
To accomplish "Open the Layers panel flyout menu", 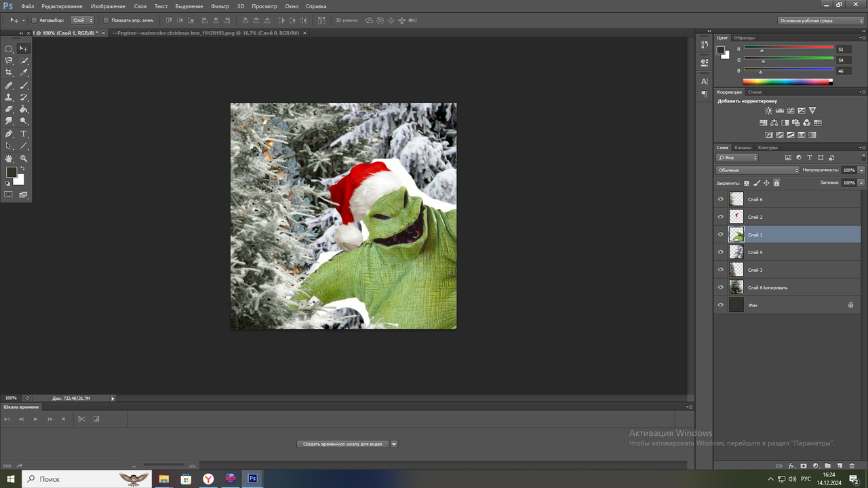I will click(x=862, y=147).
